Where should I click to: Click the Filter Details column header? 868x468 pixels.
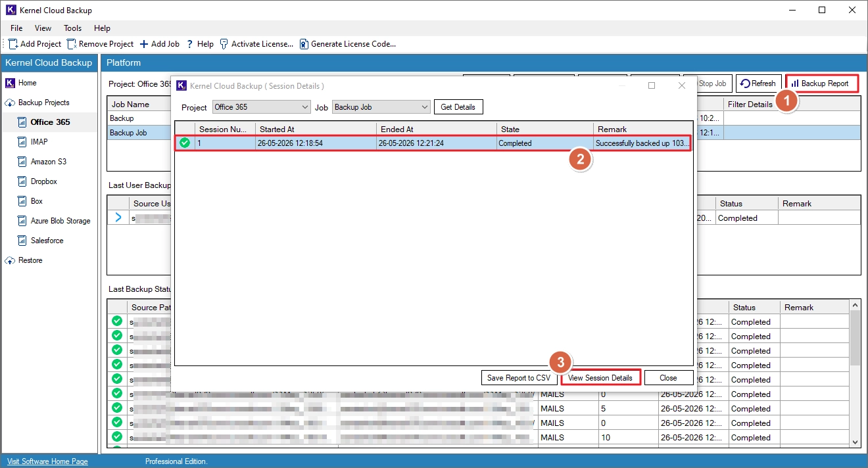(792, 105)
